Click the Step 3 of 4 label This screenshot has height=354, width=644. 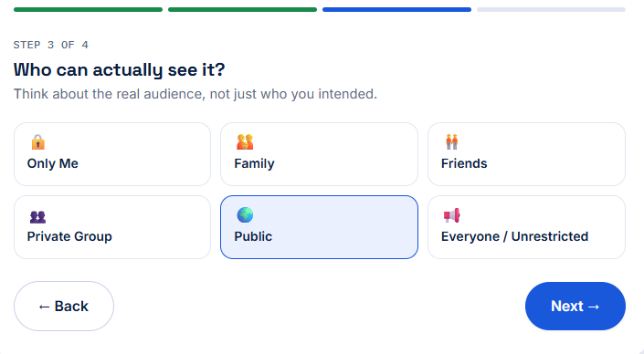pos(51,45)
